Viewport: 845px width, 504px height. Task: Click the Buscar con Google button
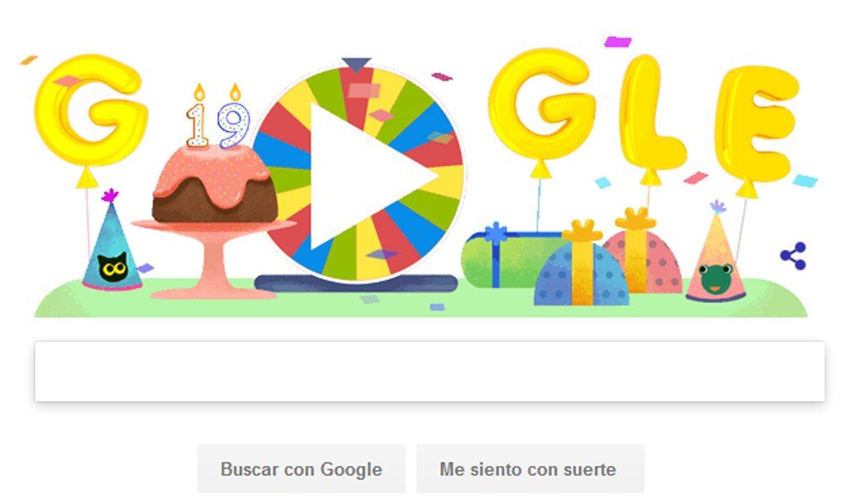click(x=302, y=469)
